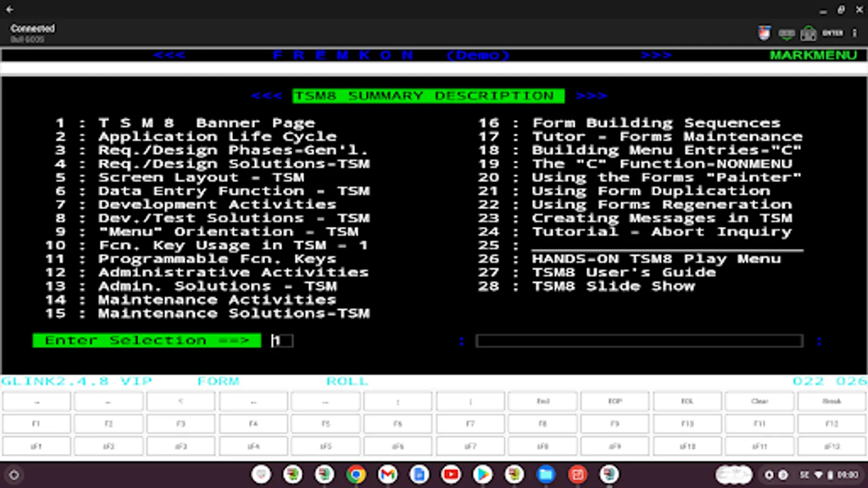Click menu entry 'TSM8 Slide Show'
The width and height of the screenshot is (868, 488).
click(x=613, y=286)
